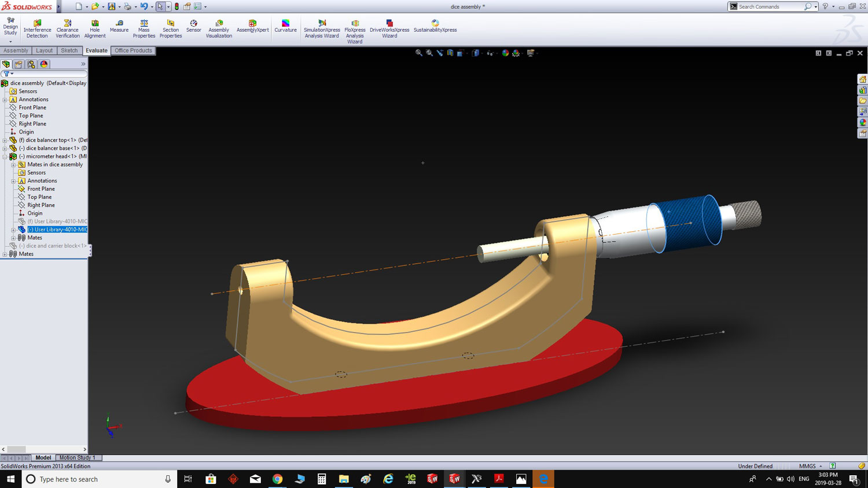This screenshot has width=868, height=488.
Task: Open SolidWorks Resources home tab
Action: (x=862, y=79)
